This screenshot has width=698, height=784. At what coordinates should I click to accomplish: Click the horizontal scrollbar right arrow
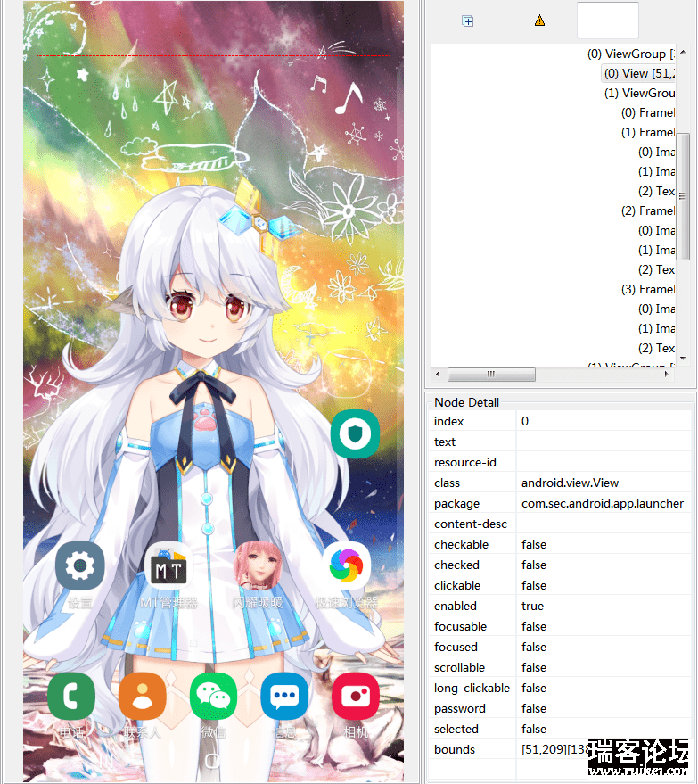click(x=667, y=374)
